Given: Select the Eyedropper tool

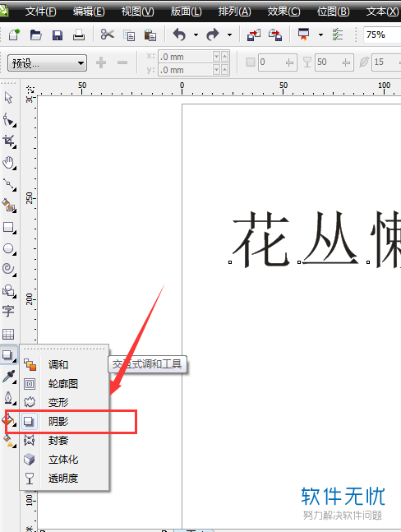Looking at the screenshot, I should [x=9, y=377].
